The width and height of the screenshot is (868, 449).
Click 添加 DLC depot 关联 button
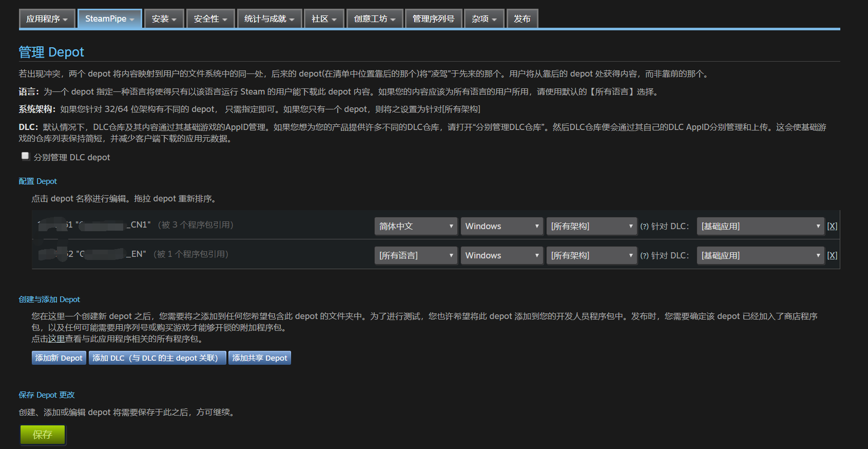click(x=158, y=358)
